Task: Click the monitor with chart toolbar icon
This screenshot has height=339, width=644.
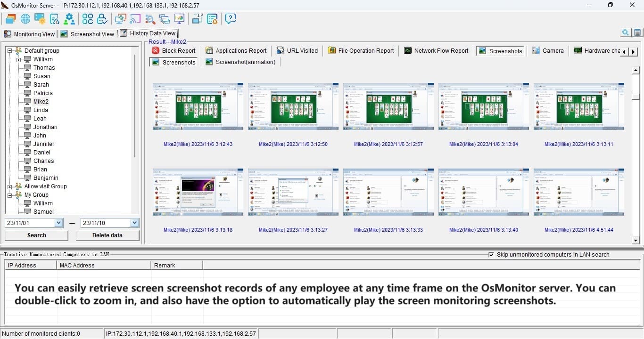Action: 179,19
